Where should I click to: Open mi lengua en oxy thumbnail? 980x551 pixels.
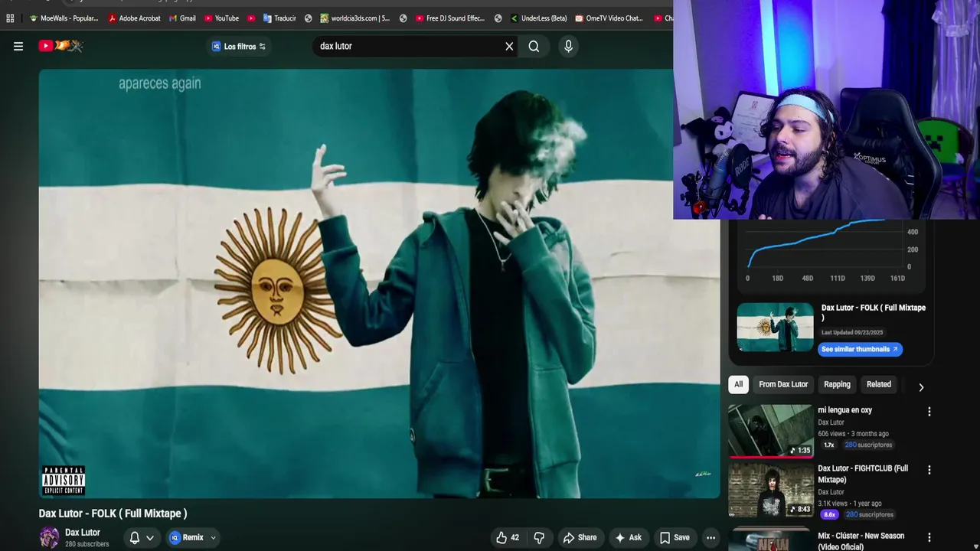[770, 431]
